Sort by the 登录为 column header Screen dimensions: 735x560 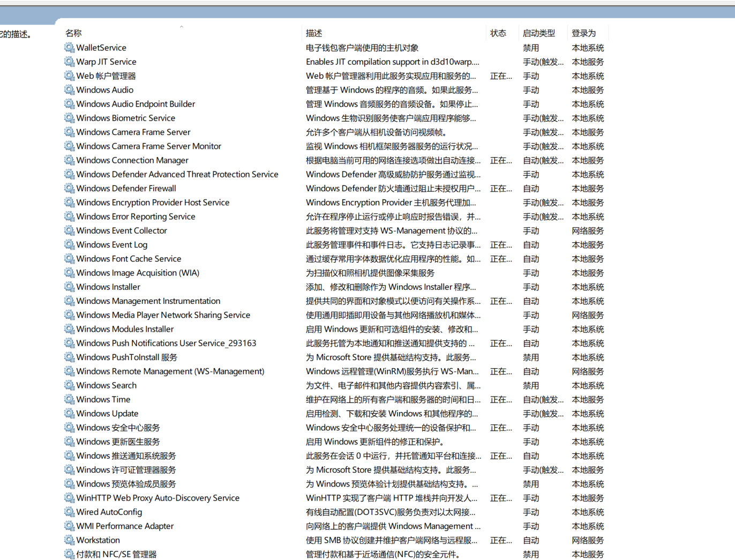tap(583, 33)
